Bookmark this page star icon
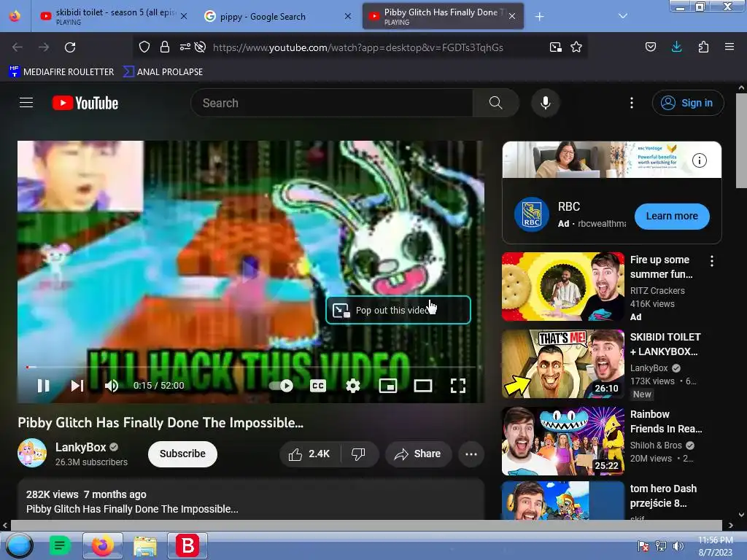Screen dimensions: 747x560 [x=576, y=47]
